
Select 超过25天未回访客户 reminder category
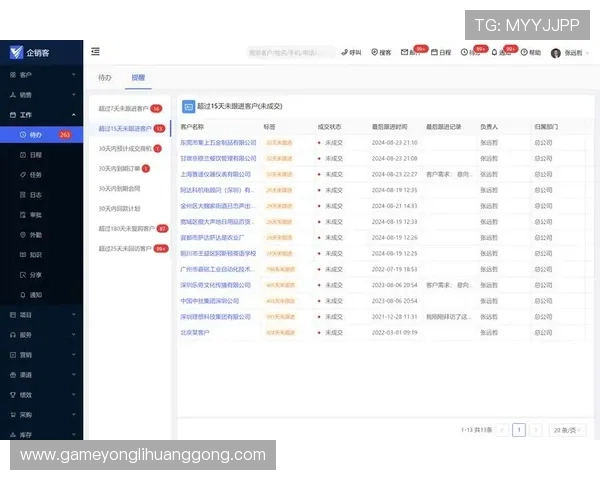(130, 248)
